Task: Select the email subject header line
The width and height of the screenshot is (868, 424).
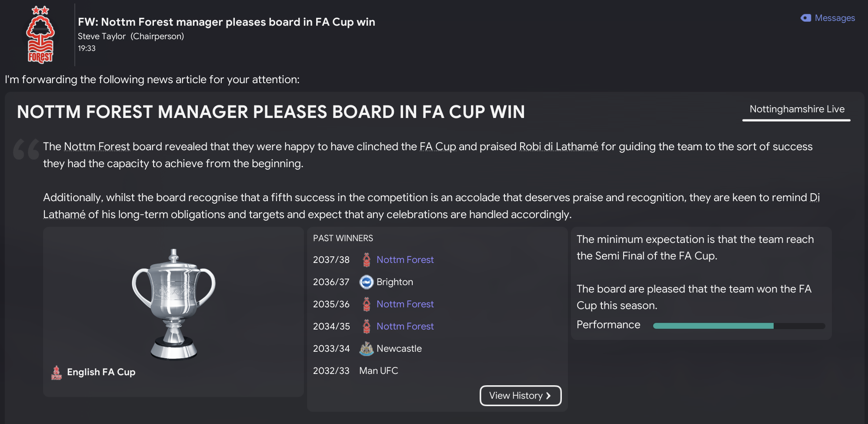Action: click(227, 22)
